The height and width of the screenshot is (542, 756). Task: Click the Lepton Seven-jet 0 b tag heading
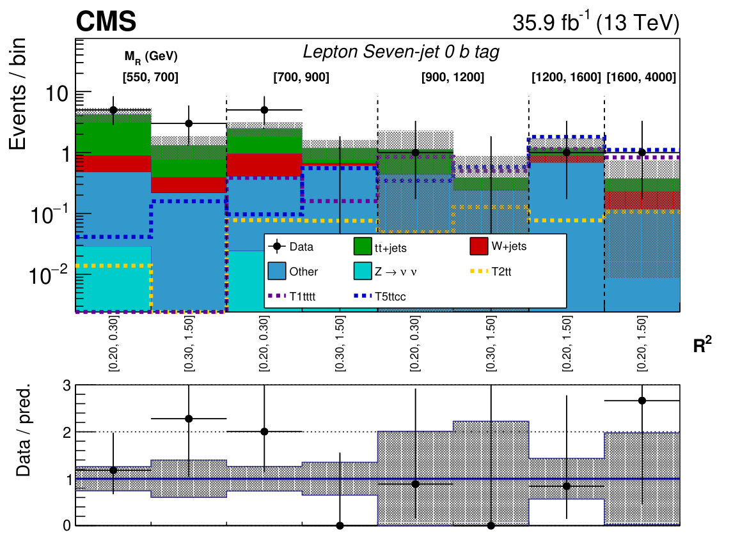[400, 52]
